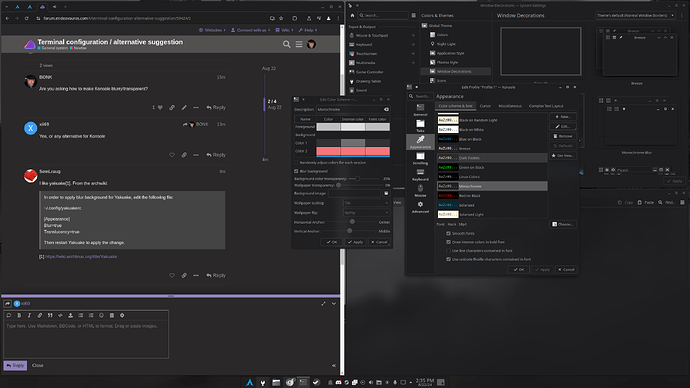Bookmark this page with star icon
Viewport: 690px width, 388px height.
click(x=281, y=18)
